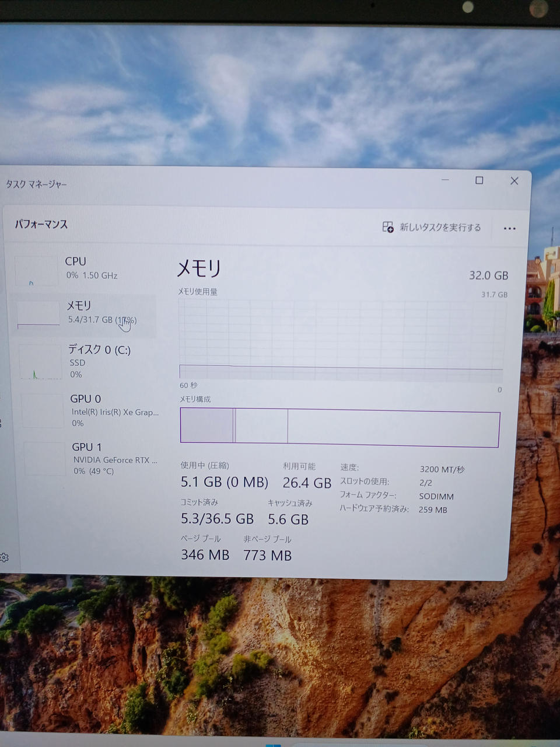Screen dimensions: 560x747
Task: Click the GPU 1 mini graph thumbnail
Action: coord(45,459)
